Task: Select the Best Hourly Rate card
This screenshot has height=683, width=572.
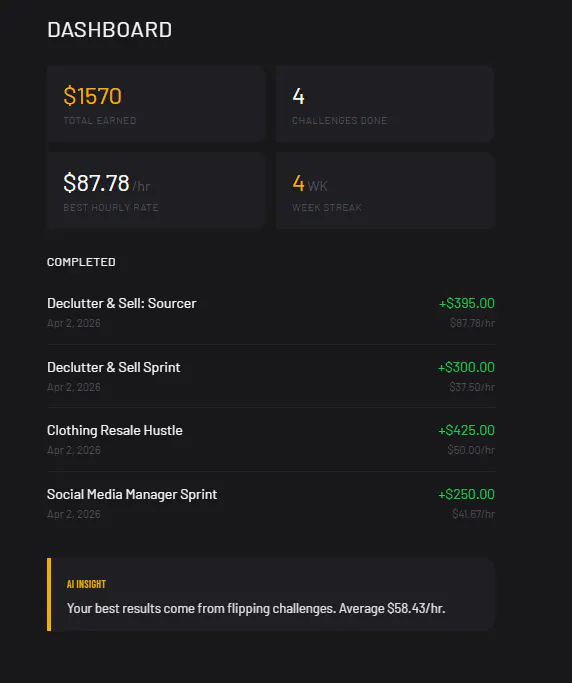Action: [x=156, y=190]
